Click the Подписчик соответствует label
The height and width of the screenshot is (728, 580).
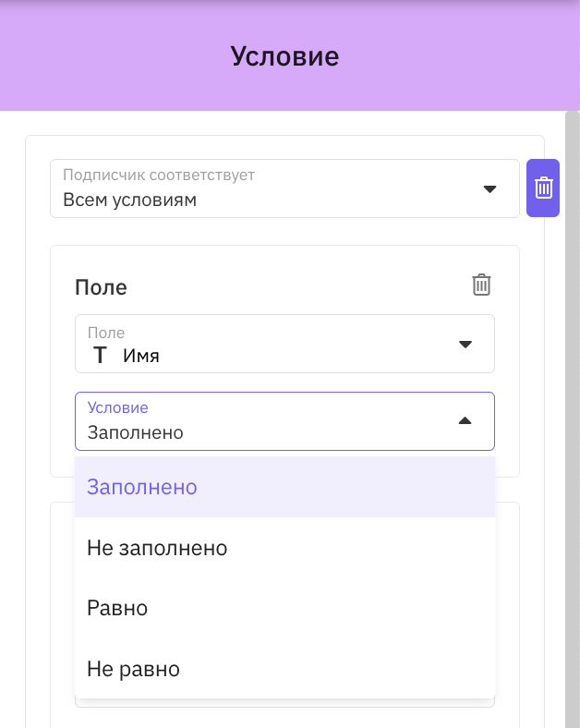[159, 175]
